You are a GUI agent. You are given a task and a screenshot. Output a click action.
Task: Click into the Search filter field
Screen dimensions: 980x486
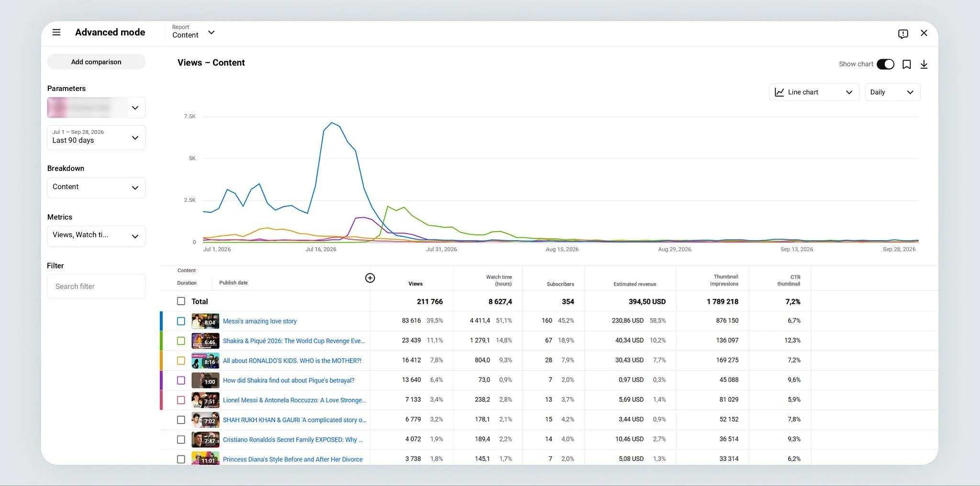pyautogui.click(x=96, y=286)
